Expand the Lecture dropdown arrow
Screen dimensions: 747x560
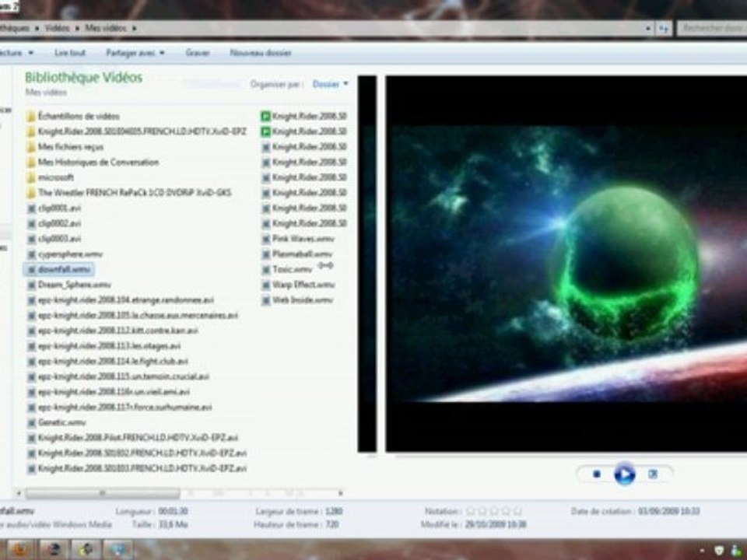[x=31, y=52]
